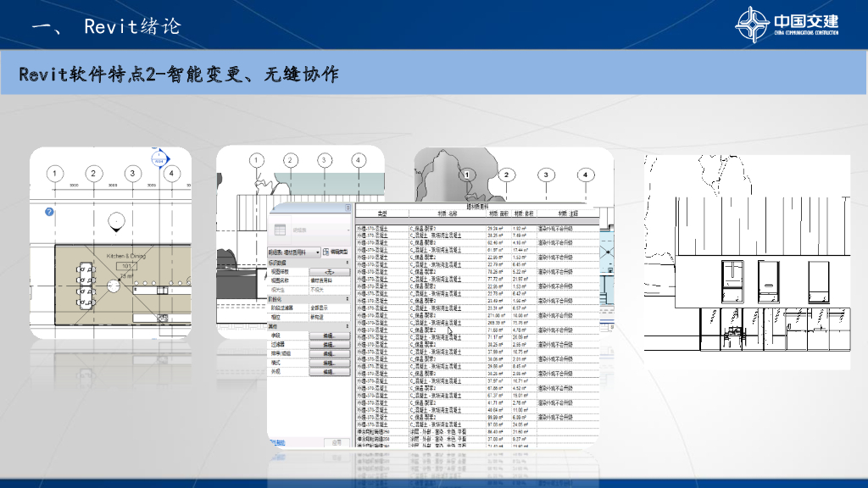Click the Kitchen & Dining room label
Image resolution: width=868 pixels, height=488 pixels.
coord(126,256)
